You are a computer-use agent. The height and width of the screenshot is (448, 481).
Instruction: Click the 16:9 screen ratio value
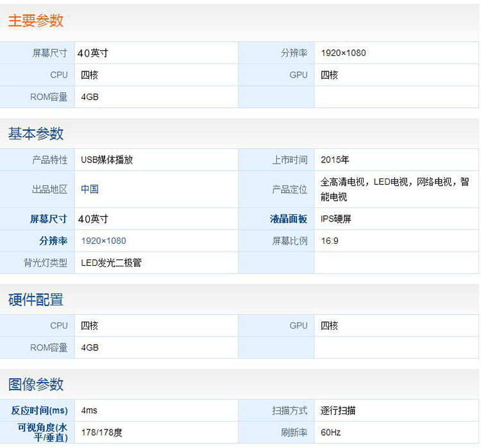coord(330,241)
